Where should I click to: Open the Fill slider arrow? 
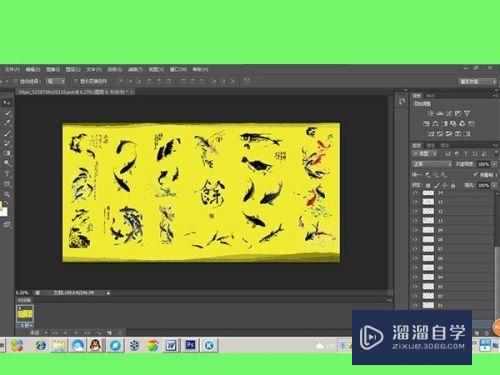[x=494, y=185]
